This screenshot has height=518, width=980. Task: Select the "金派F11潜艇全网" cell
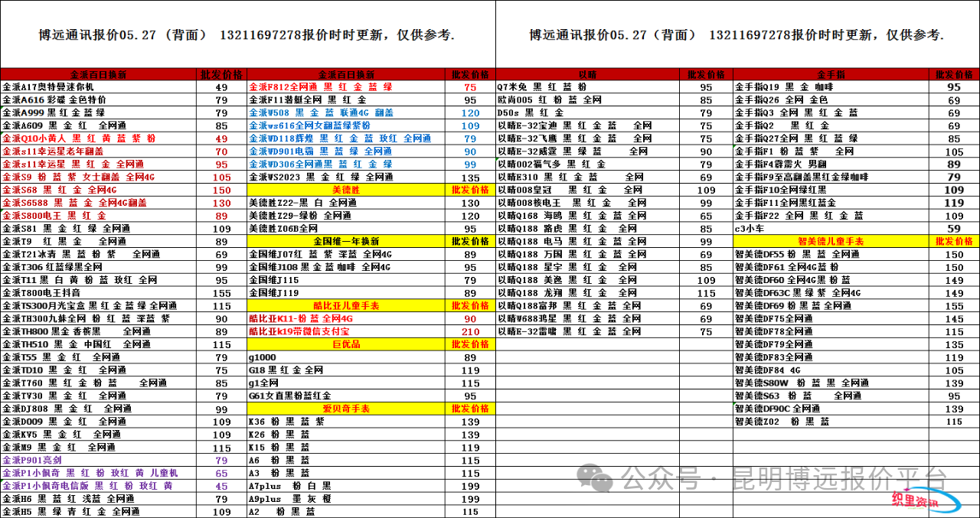click(346, 100)
